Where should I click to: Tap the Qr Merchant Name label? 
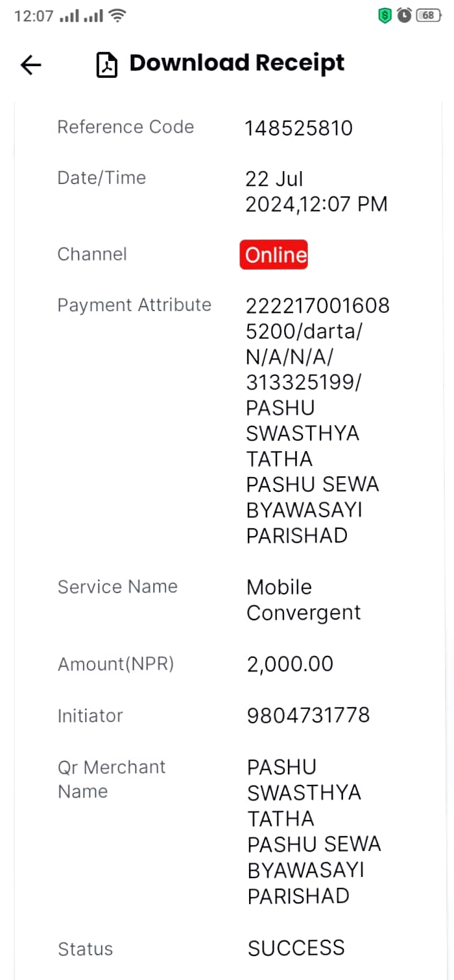click(x=112, y=779)
